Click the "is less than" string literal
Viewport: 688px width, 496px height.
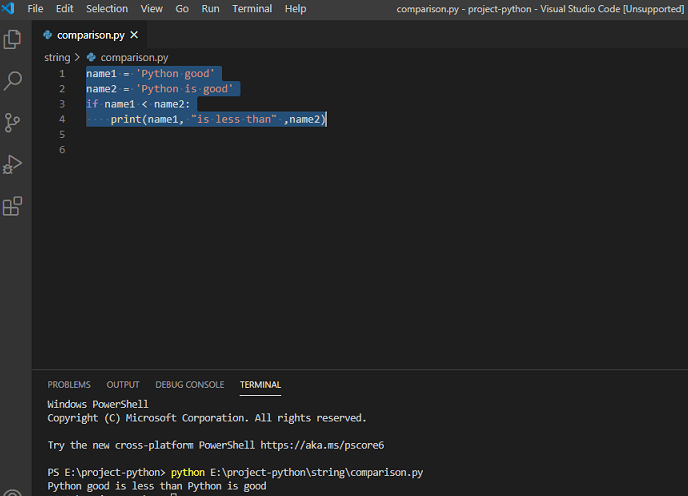click(x=234, y=119)
